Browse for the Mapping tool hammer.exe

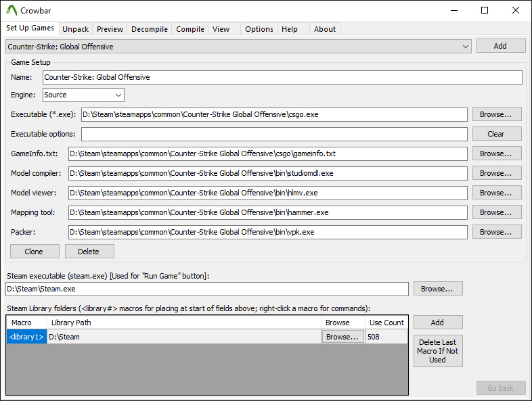coord(497,212)
